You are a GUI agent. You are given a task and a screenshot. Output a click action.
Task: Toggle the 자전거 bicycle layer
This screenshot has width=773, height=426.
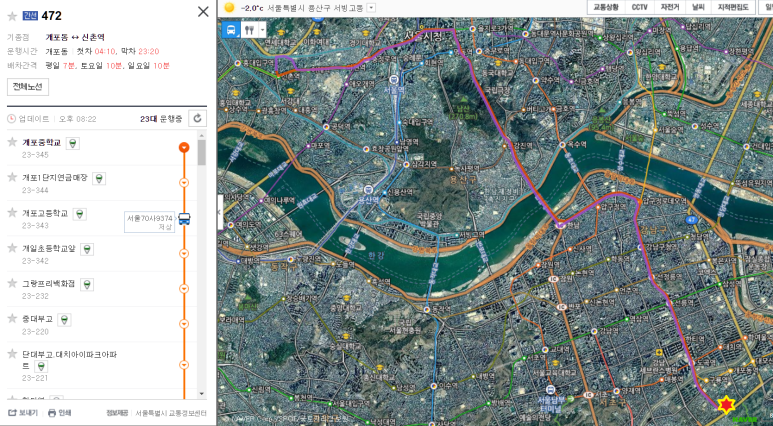click(670, 7)
